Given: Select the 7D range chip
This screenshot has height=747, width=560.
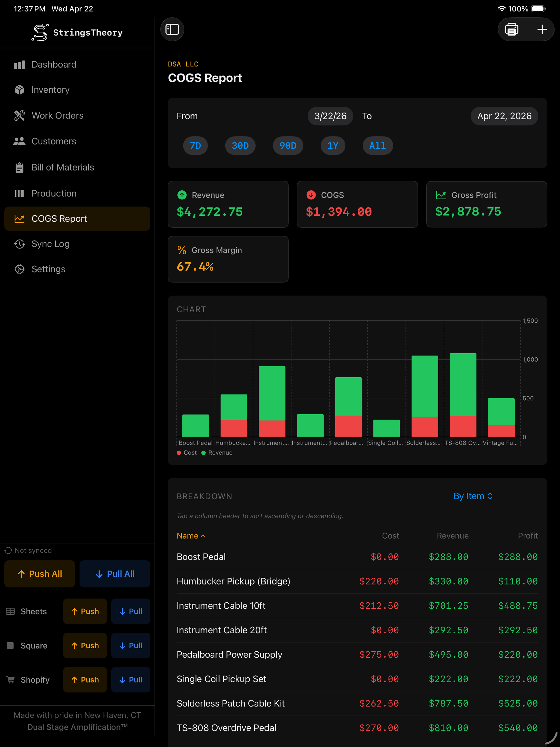Looking at the screenshot, I should click(x=195, y=145).
